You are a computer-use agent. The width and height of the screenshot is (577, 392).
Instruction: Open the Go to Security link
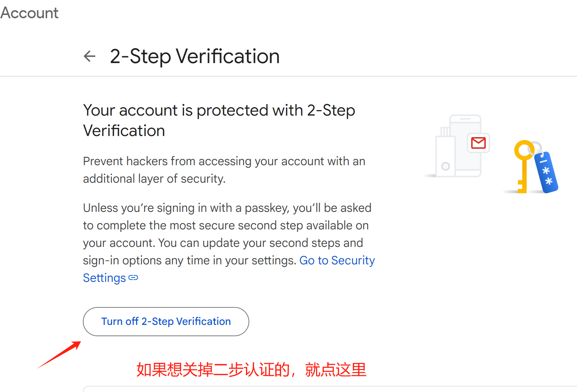337,260
